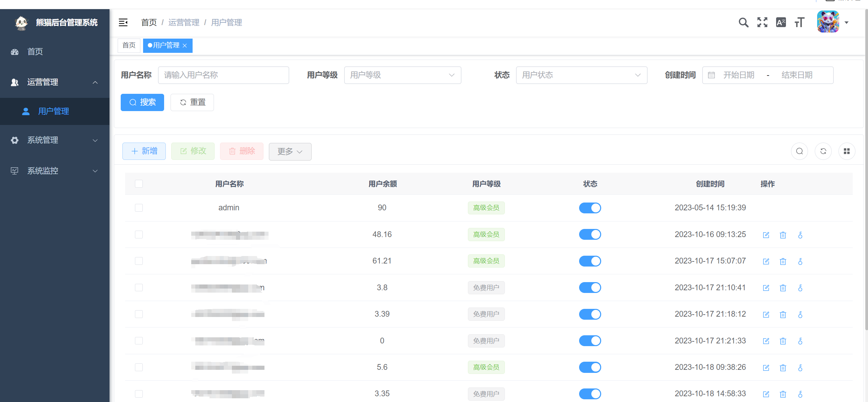Click the 用户名称 input field
868x402 pixels.
click(223, 75)
